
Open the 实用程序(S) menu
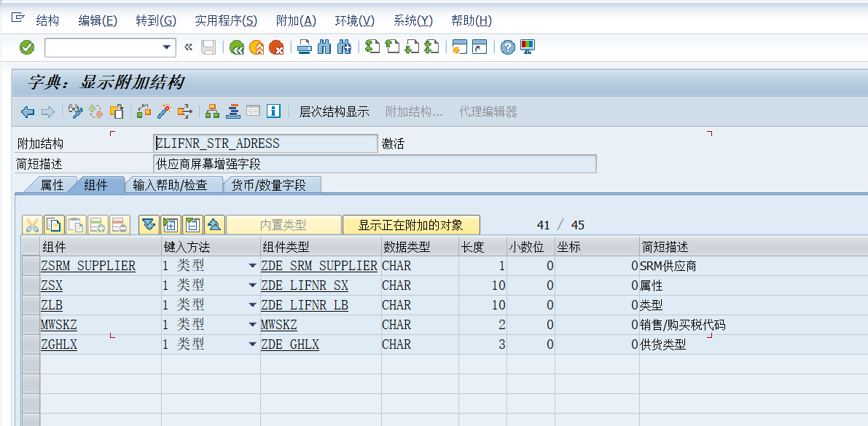[x=226, y=21]
